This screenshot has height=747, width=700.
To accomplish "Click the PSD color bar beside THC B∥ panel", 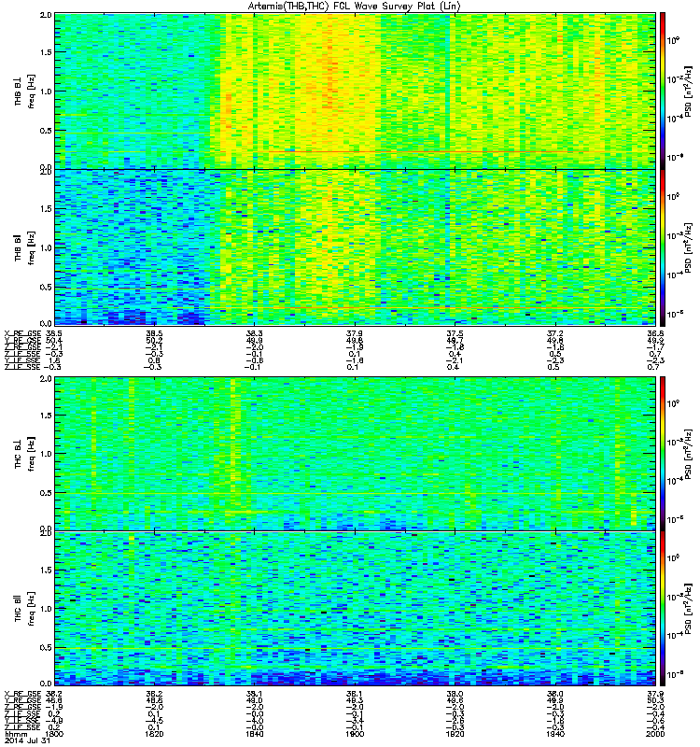I will click(x=662, y=609).
